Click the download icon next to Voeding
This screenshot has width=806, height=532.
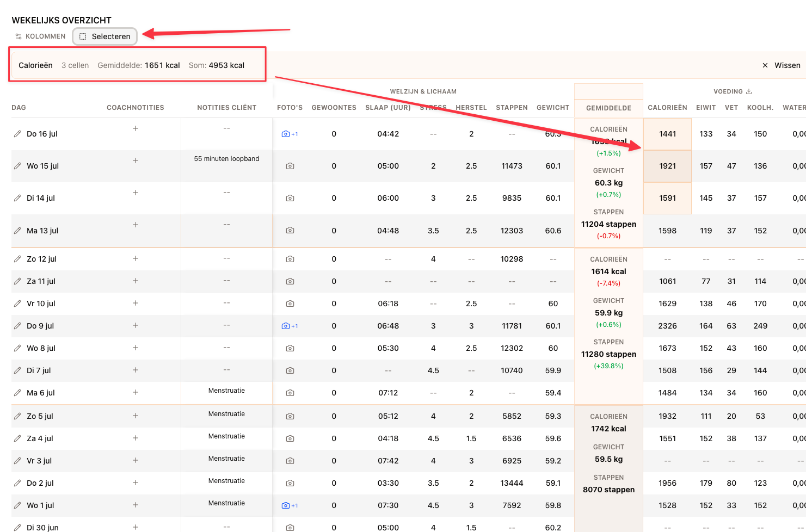point(749,91)
